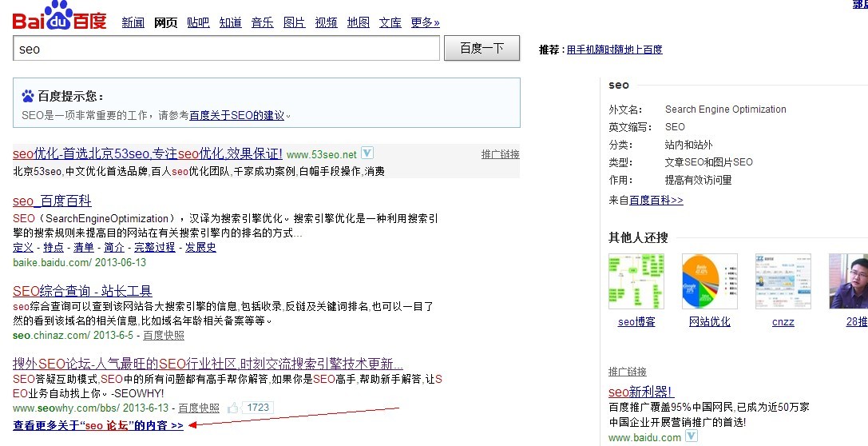Click the 网站优化 pie chart thumbnail
The image size is (868, 446).
[x=710, y=281]
